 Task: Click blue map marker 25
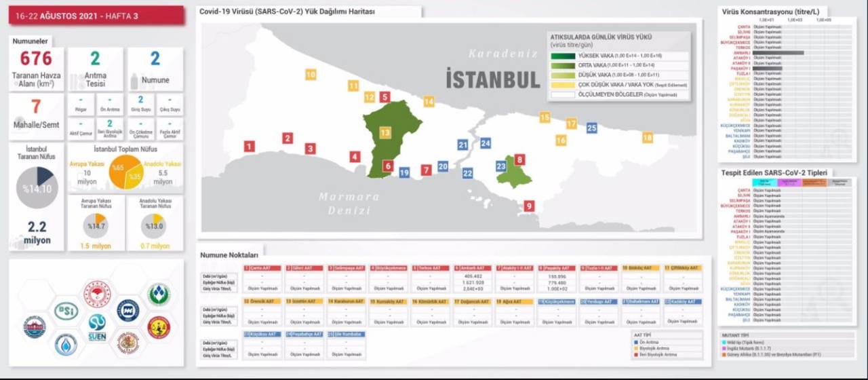592,128
